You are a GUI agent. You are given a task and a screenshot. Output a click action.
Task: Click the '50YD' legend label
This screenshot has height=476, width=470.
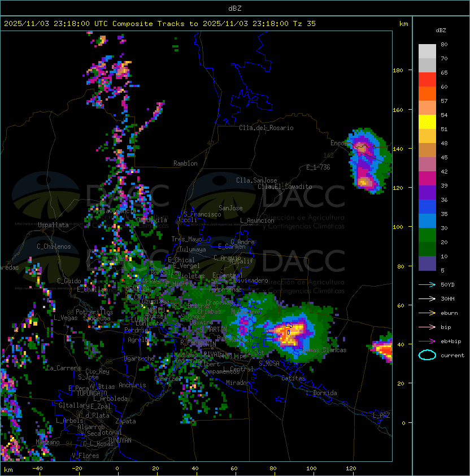pos(447,285)
